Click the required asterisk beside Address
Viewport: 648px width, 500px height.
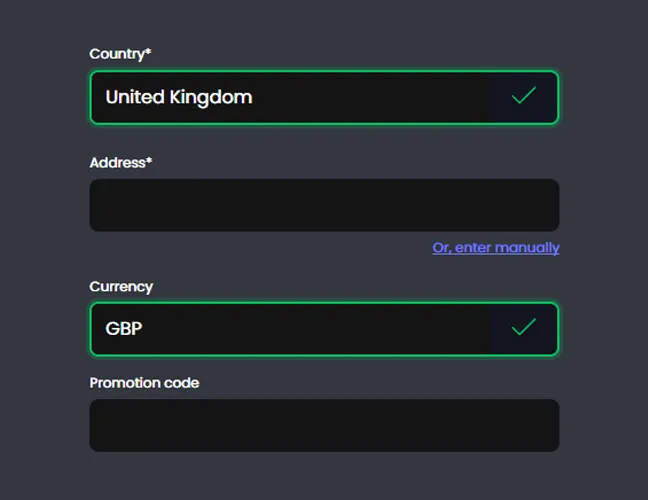[x=149, y=160]
